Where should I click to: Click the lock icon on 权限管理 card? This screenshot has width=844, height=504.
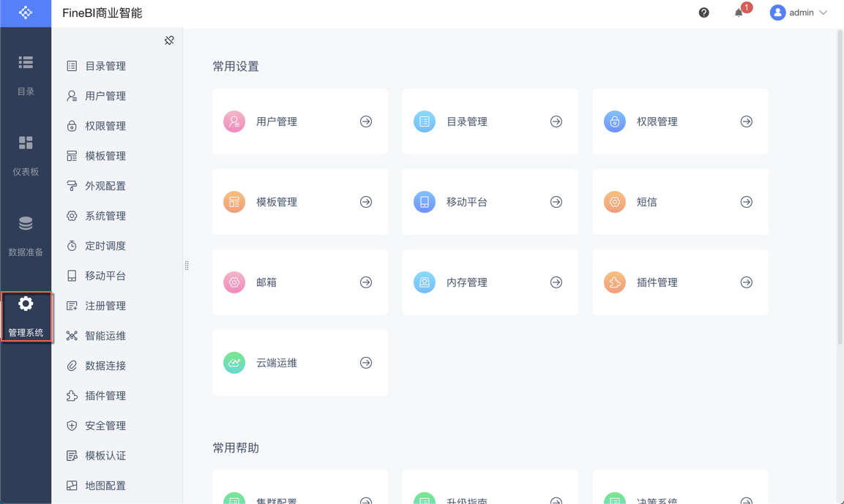pos(615,121)
